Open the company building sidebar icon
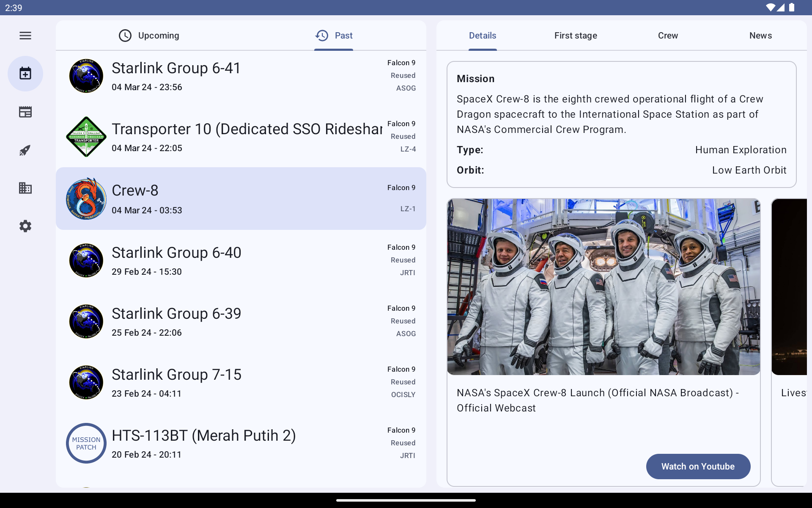812x508 pixels. click(x=25, y=188)
